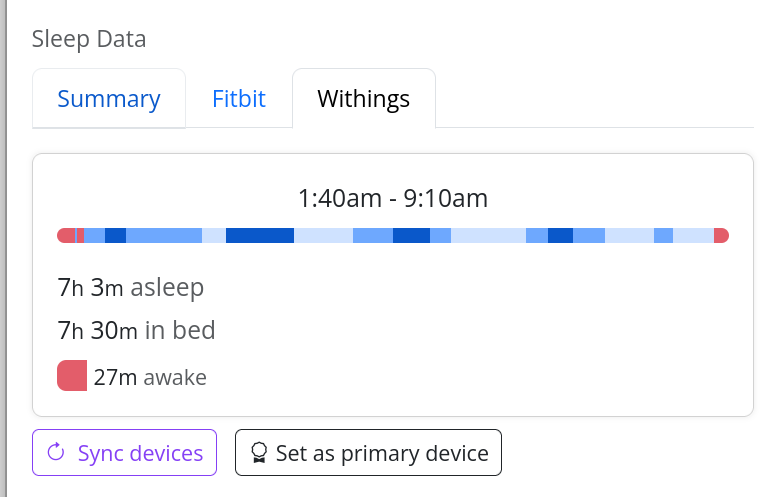Click the red awake color swatch
764x497 pixels.
click(x=72, y=376)
